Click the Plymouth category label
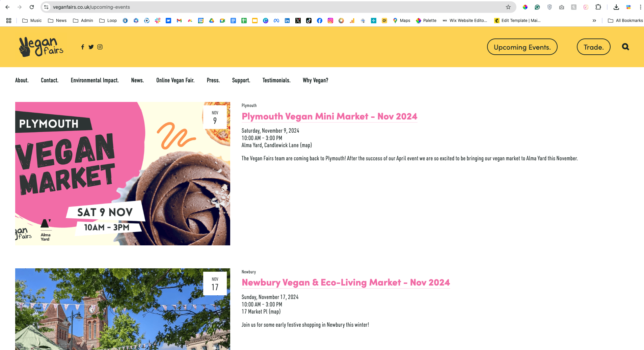The image size is (644, 350). coord(249,106)
